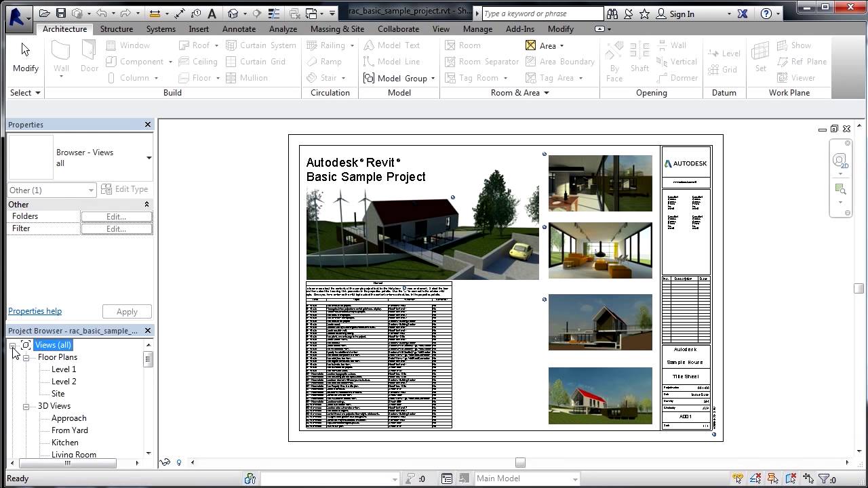The width and height of the screenshot is (868, 488).
Task: Select the Measure tool icon in quick access toolbar
Action: coord(154,14)
